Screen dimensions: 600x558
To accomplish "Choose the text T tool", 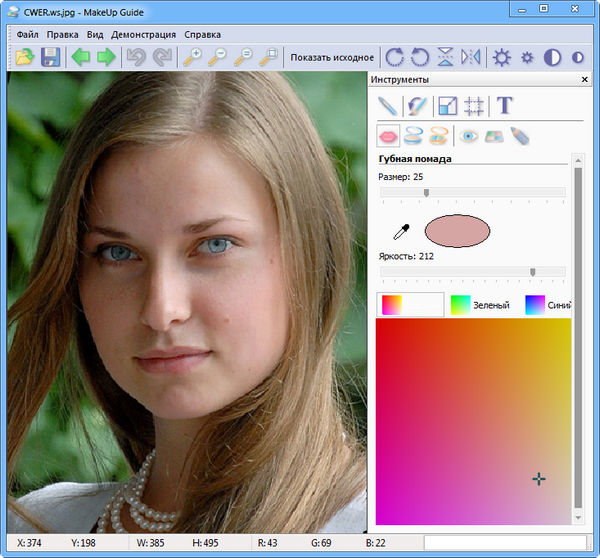I will (505, 105).
